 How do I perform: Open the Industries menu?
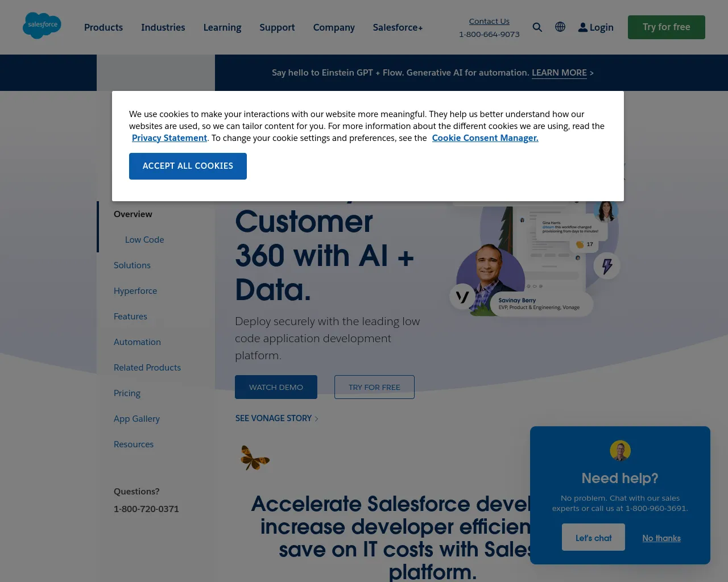pyautogui.click(x=163, y=27)
